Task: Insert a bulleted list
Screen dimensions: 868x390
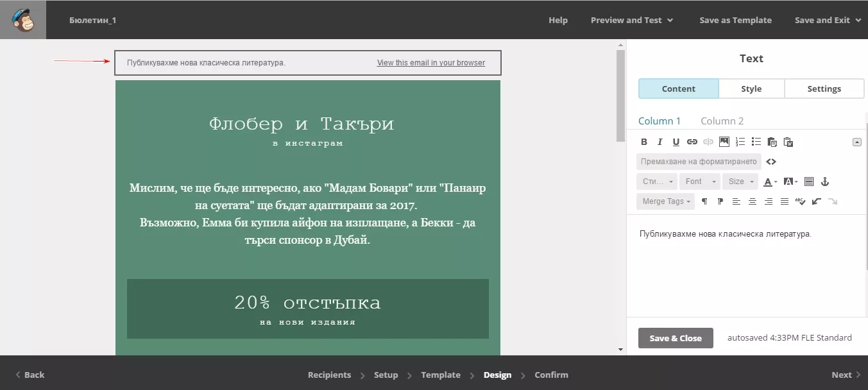Action: click(756, 142)
